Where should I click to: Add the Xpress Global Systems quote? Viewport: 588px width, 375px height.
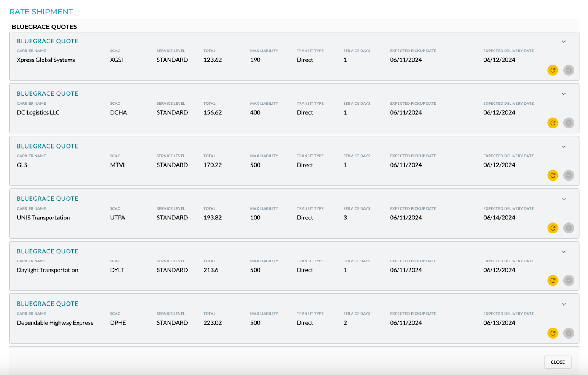tap(569, 70)
